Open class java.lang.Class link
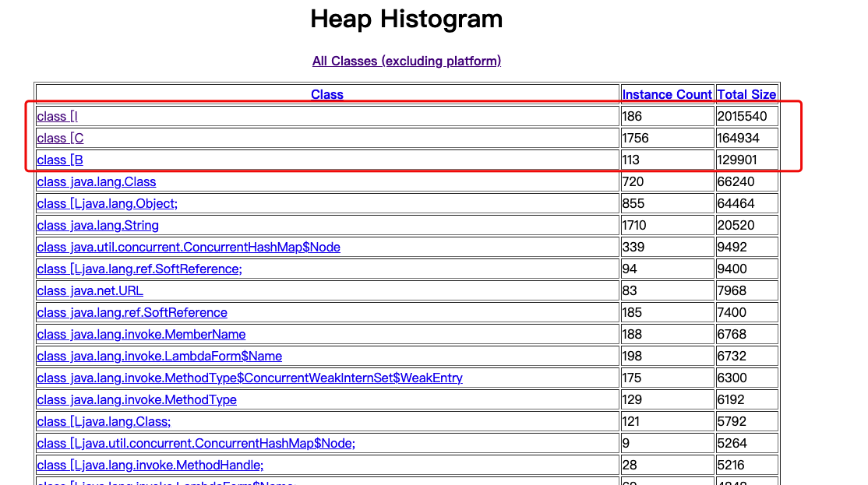This screenshot has width=868, height=485. point(96,181)
